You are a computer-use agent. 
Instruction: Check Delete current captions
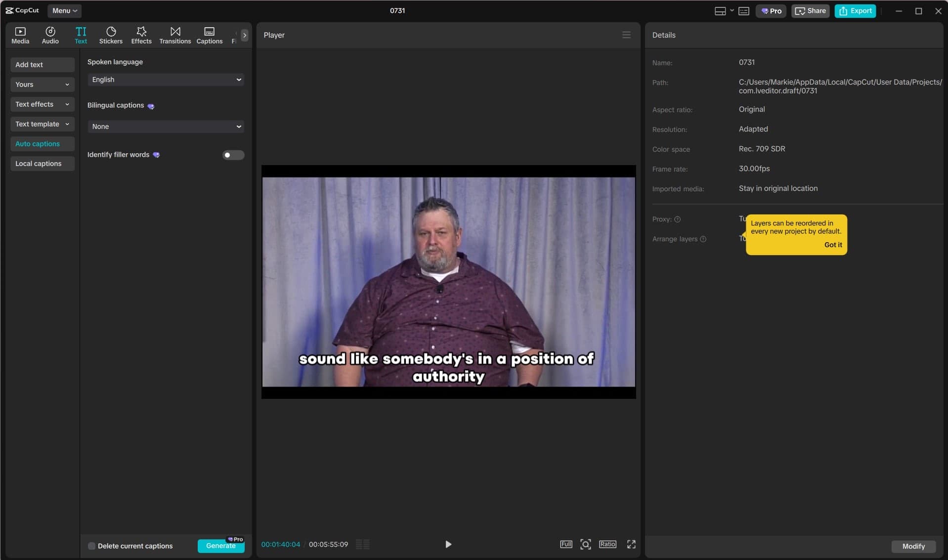point(91,546)
